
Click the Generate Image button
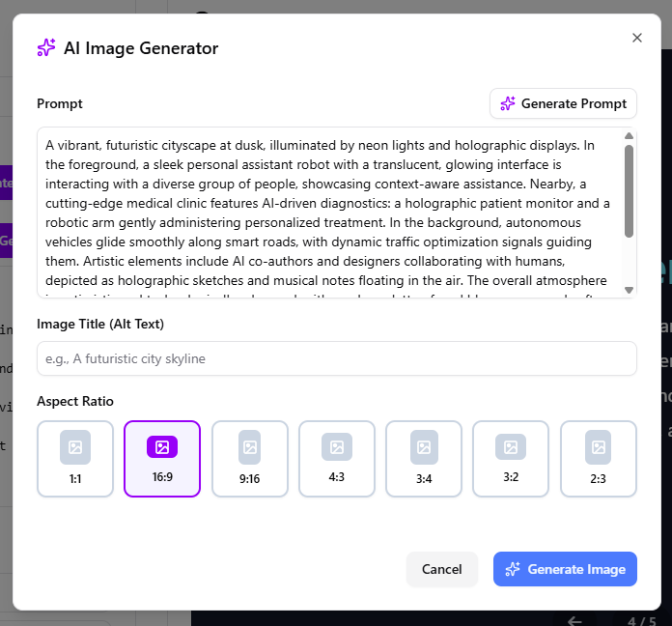tap(565, 569)
